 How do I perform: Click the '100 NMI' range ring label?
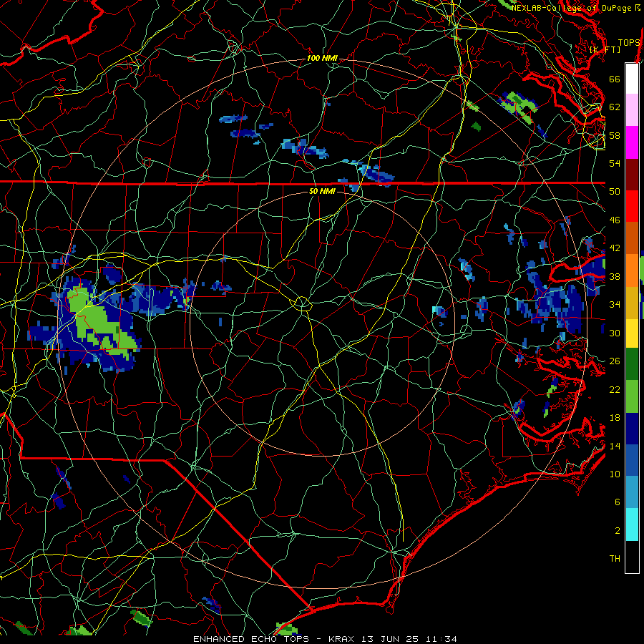click(x=322, y=59)
